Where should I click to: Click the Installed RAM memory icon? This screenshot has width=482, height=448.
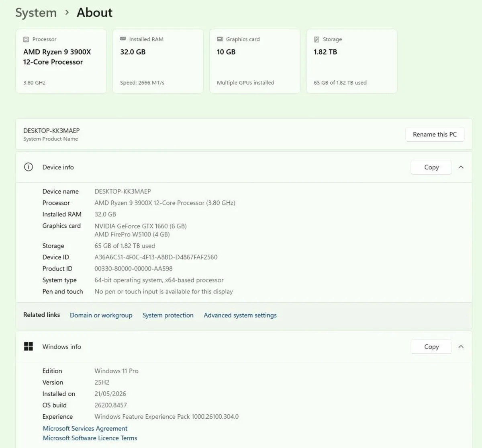[123, 39]
